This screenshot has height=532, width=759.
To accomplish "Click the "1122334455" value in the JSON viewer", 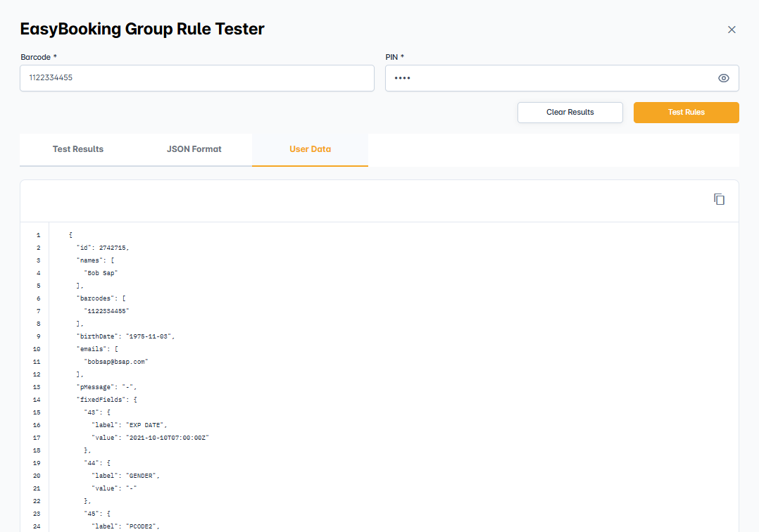I will (108, 311).
